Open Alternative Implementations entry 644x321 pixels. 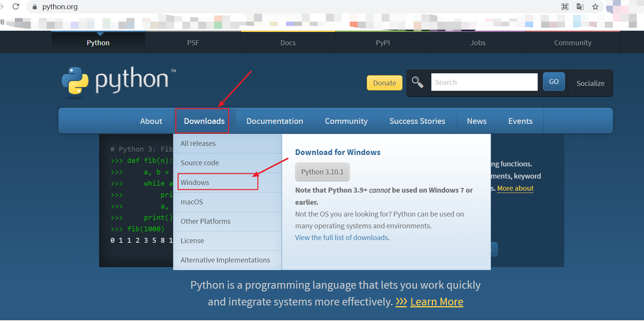[x=227, y=260]
